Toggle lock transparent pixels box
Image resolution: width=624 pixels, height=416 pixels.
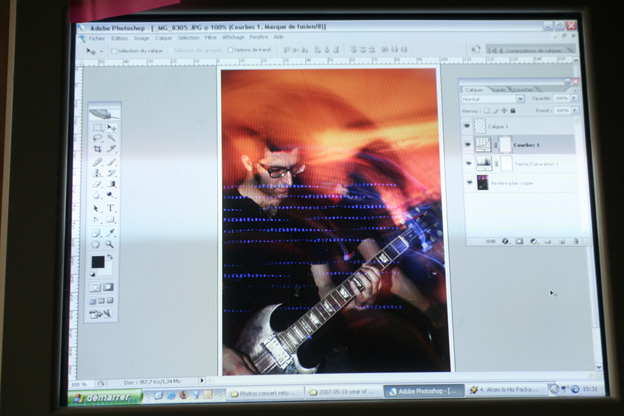click(x=487, y=111)
